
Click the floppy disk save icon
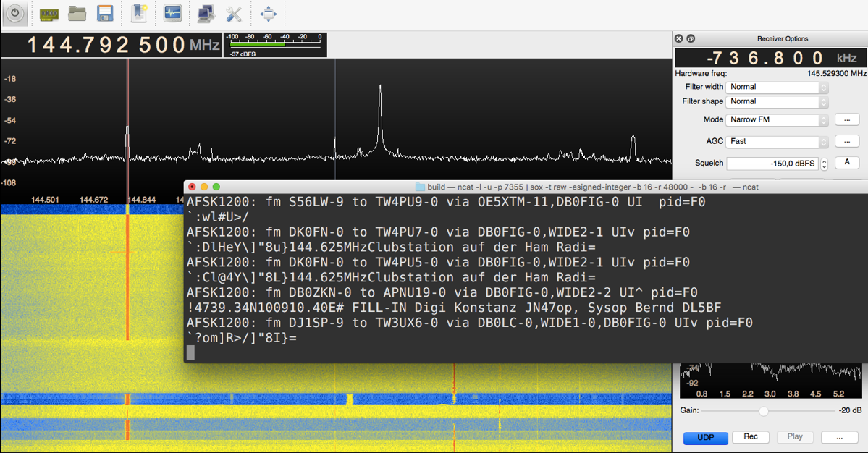(105, 14)
